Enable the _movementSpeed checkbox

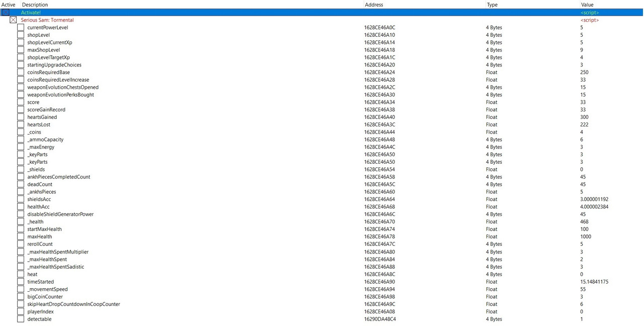(x=21, y=289)
